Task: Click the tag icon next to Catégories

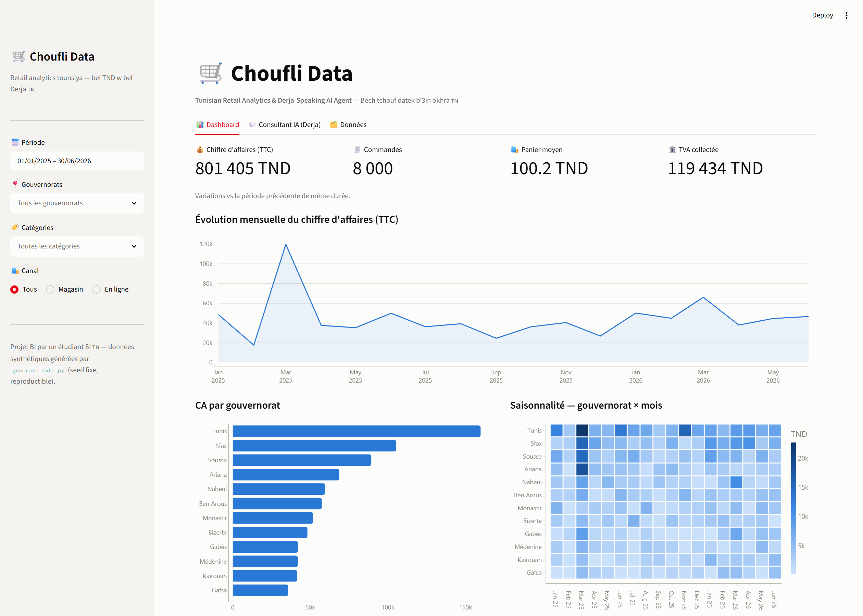Action: click(x=15, y=228)
